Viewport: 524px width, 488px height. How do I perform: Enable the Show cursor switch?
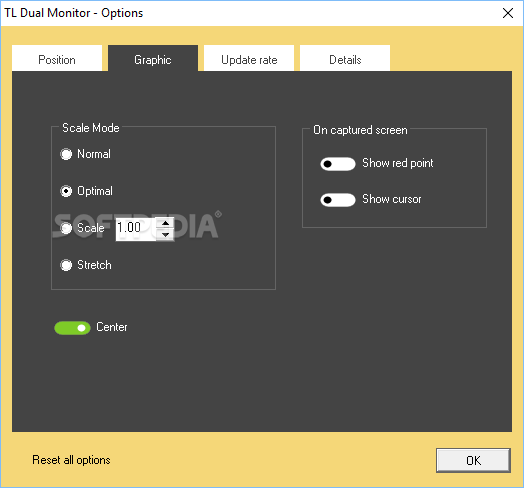pyautogui.click(x=338, y=200)
